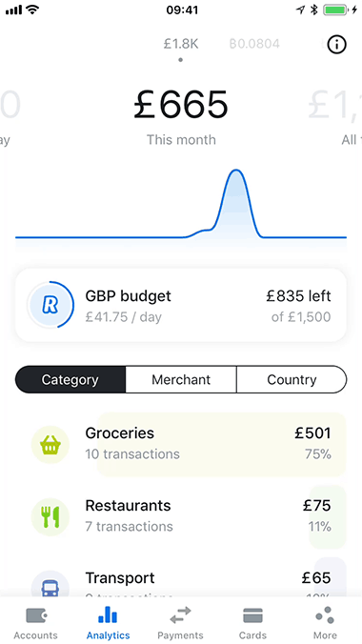The height and width of the screenshot is (644, 362).
Task: Open the GBP budget card
Action: tap(181, 305)
